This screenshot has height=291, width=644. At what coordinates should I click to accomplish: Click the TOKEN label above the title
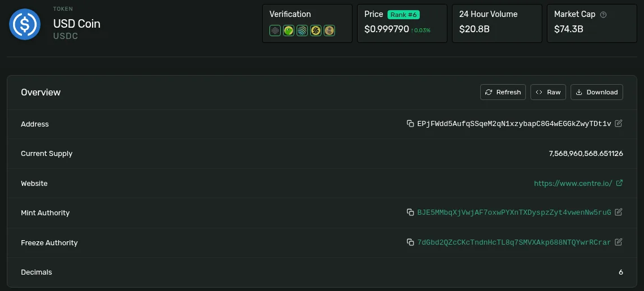[x=62, y=8]
